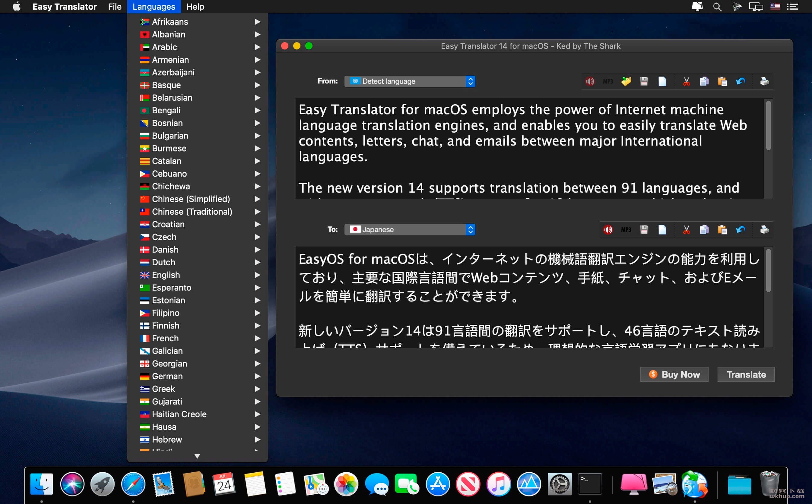The image size is (812, 504).
Task: Click inside the English source text field
Action: point(530,149)
